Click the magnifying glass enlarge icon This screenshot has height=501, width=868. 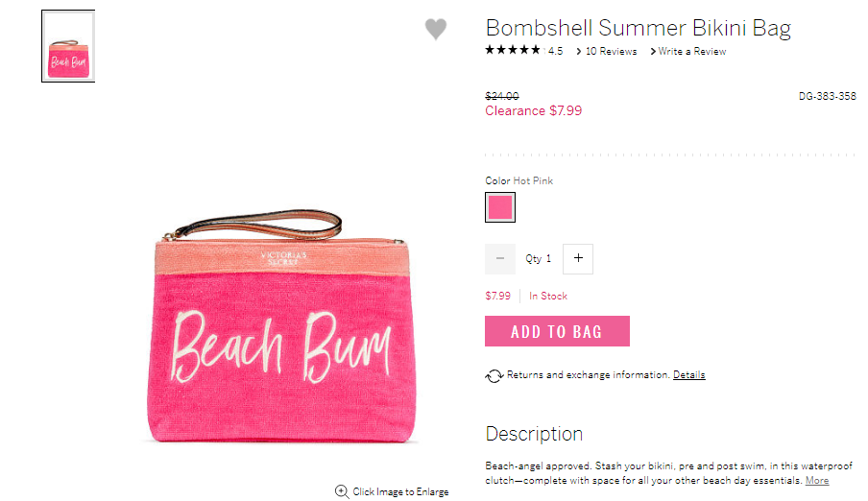click(342, 491)
